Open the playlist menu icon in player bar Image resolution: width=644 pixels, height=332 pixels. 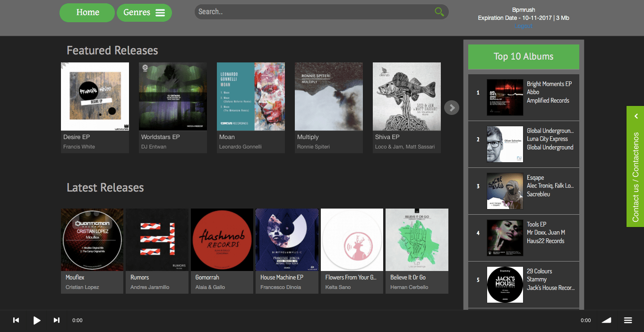(628, 320)
